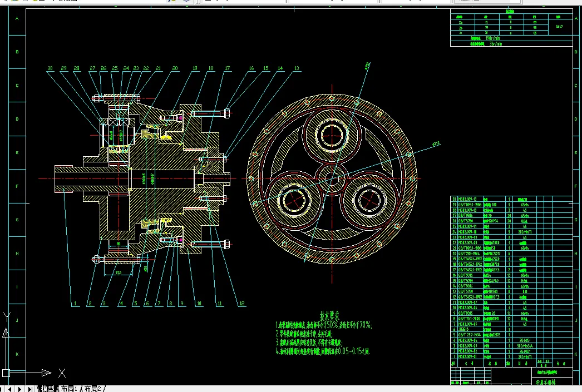Select the 技术要求 heading text

click(x=329, y=316)
